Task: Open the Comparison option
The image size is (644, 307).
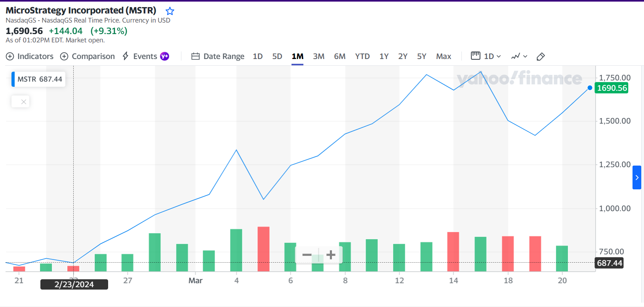Action: tap(88, 56)
